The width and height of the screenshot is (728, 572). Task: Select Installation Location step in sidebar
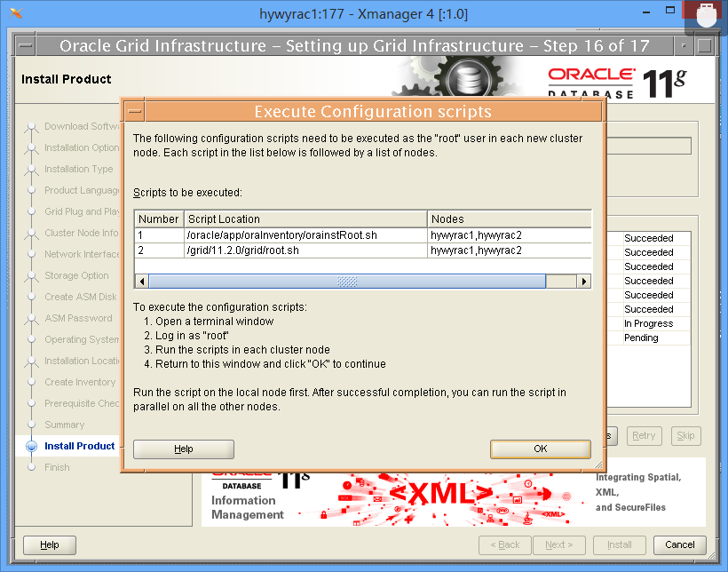[x=82, y=361]
